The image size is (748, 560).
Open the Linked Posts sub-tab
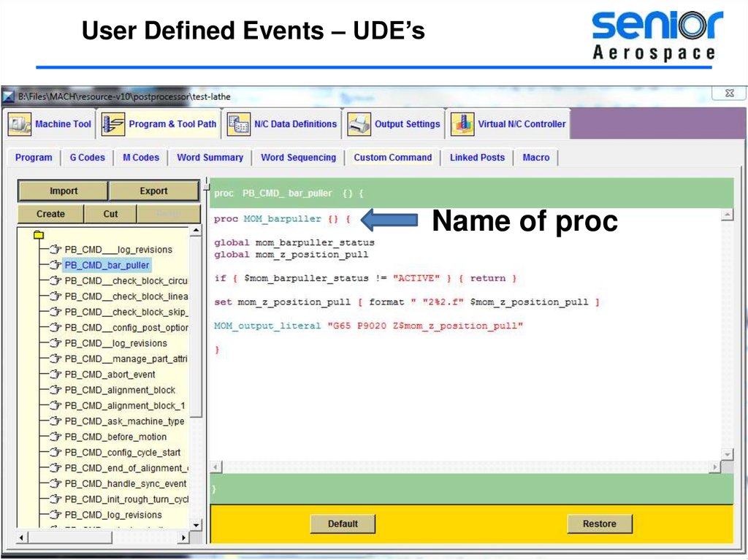[x=477, y=158]
